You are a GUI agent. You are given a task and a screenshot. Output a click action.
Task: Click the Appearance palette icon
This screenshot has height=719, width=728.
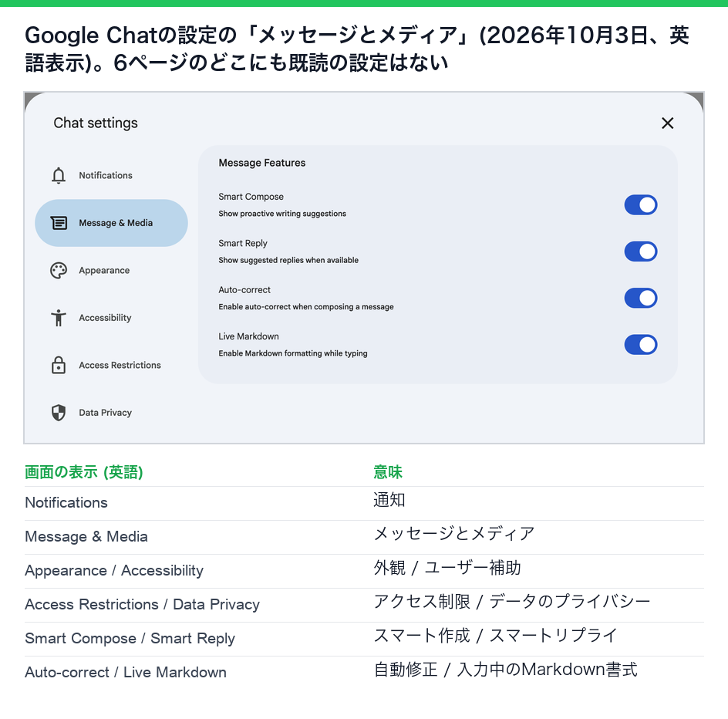point(59,270)
